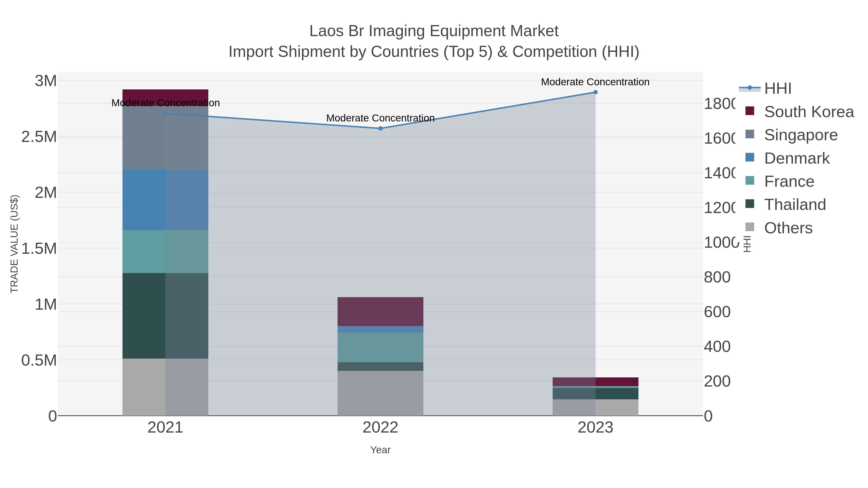Click the vertical HHI right-axis title
This screenshot has height=488, width=868.
coord(747,244)
